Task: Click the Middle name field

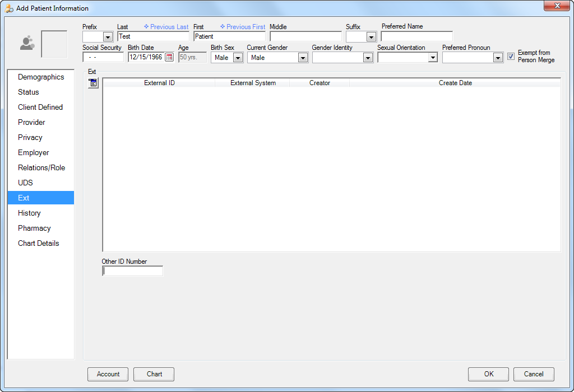Action: [305, 36]
